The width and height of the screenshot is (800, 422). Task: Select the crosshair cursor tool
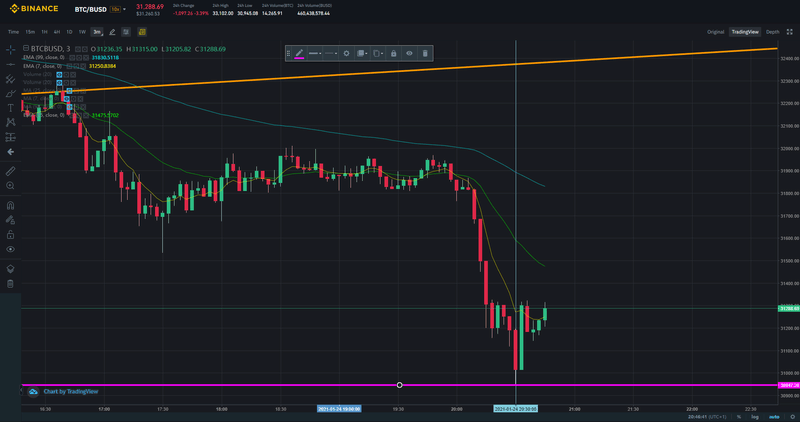(x=10, y=50)
